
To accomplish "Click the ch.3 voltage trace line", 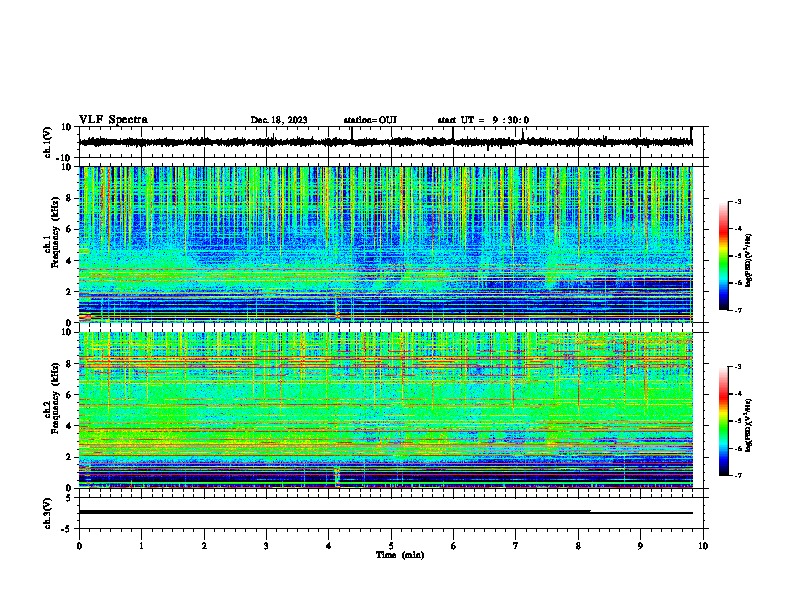I will 386,512.
